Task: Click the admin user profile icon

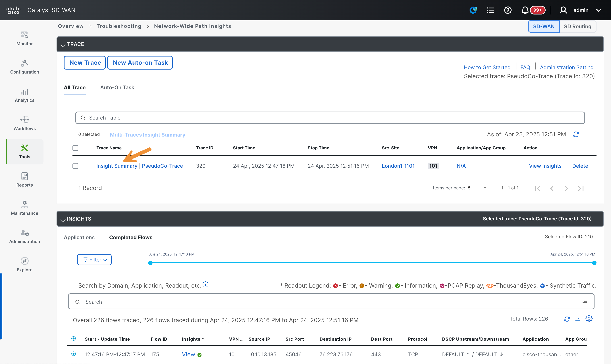Action: pyautogui.click(x=563, y=10)
